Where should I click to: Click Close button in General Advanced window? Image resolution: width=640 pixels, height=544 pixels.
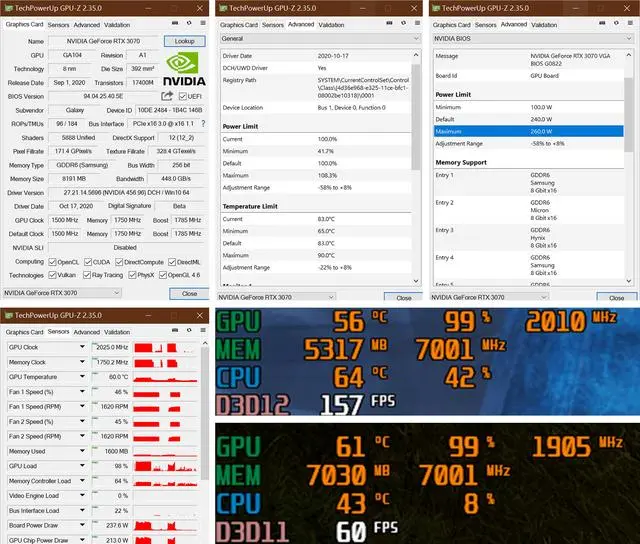404,298
